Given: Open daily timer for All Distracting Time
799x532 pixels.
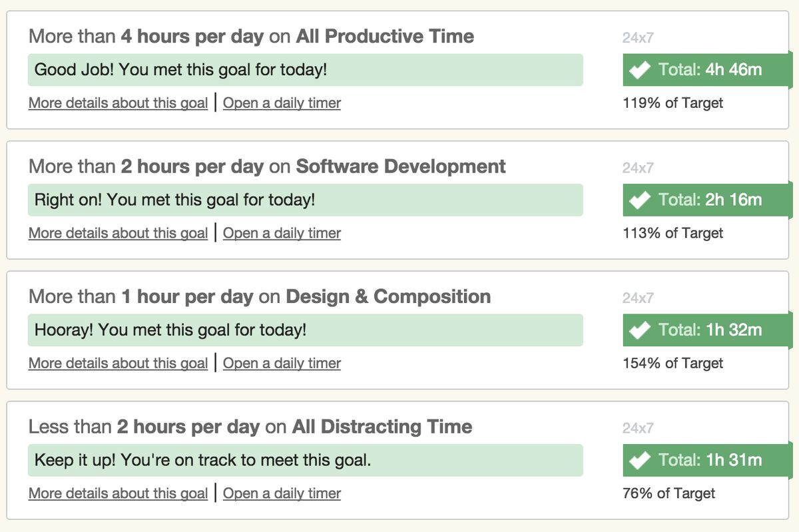Looking at the screenshot, I should pyautogui.click(x=282, y=493).
